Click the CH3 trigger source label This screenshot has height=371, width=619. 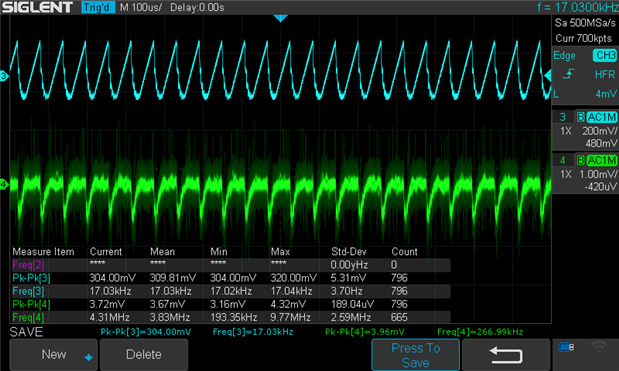(x=605, y=55)
